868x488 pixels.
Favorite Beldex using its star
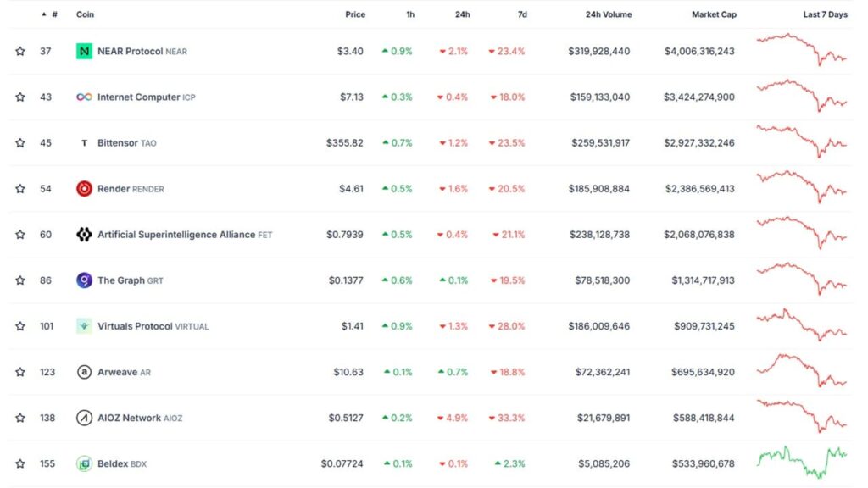19,463
